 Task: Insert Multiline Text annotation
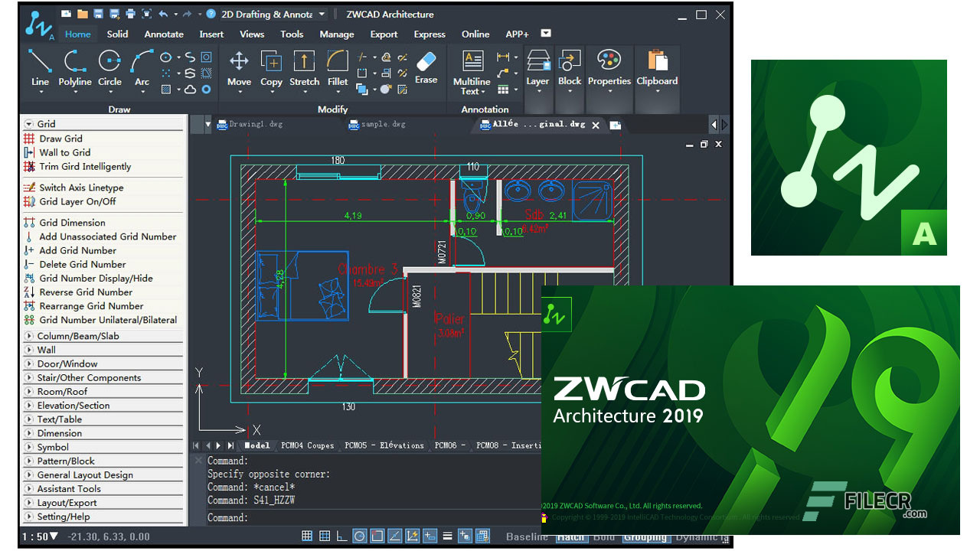click(472, 72)
